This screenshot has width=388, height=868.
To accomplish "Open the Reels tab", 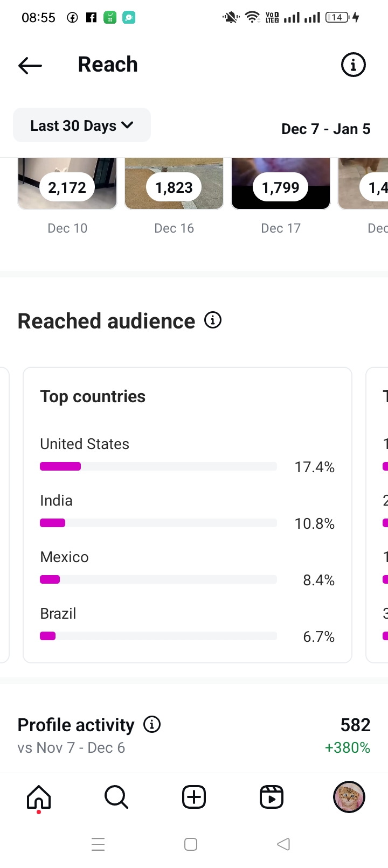I will 272,797.
